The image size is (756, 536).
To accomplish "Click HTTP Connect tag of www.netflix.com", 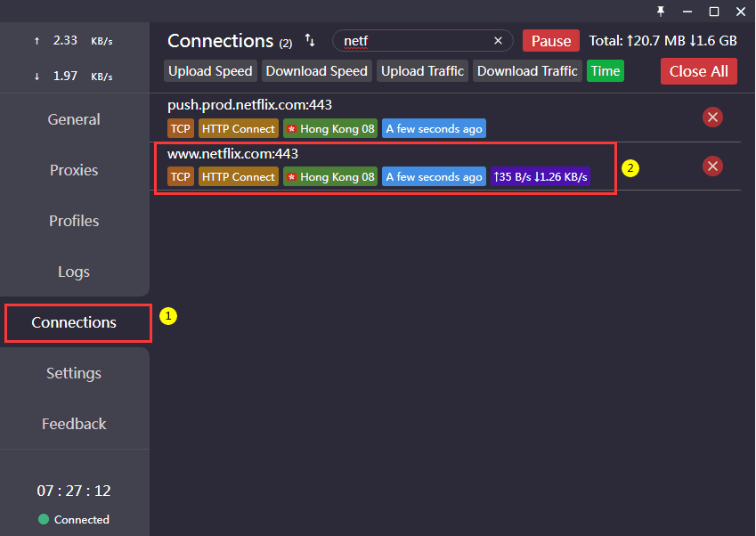I will coord(238,177).
